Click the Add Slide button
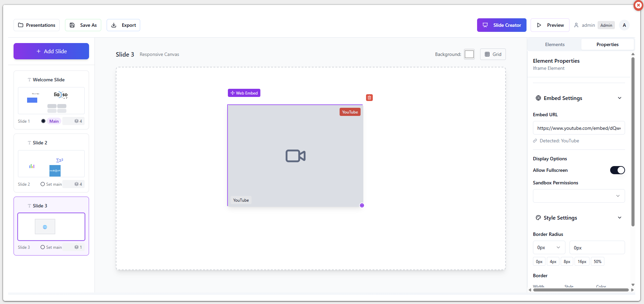644x304 pixels. pyautogui.click(x=51, y=51)
